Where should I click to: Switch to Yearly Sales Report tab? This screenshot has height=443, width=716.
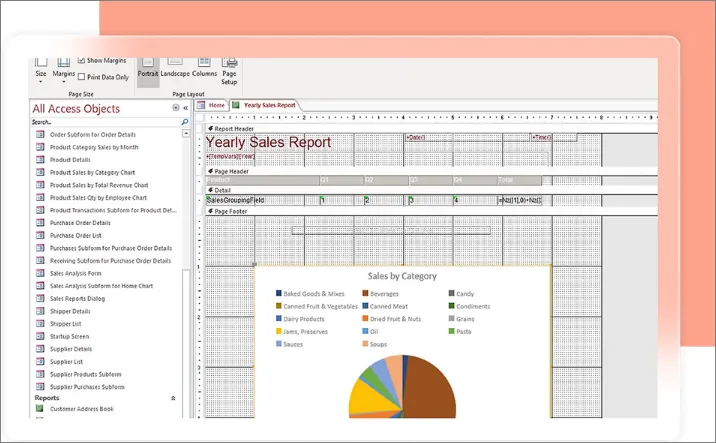click(x=265, y=105)
